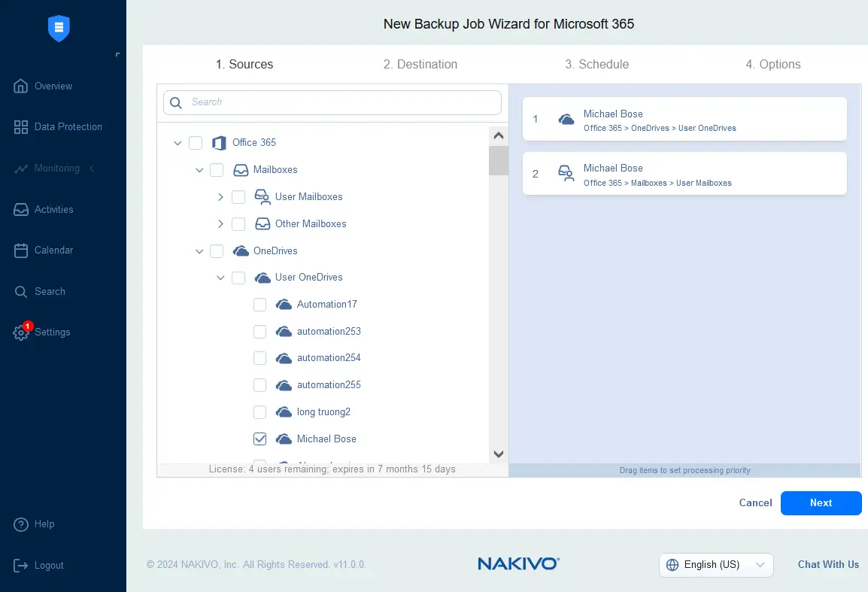Click the Settings gear icon with badge

coord(21,332)
